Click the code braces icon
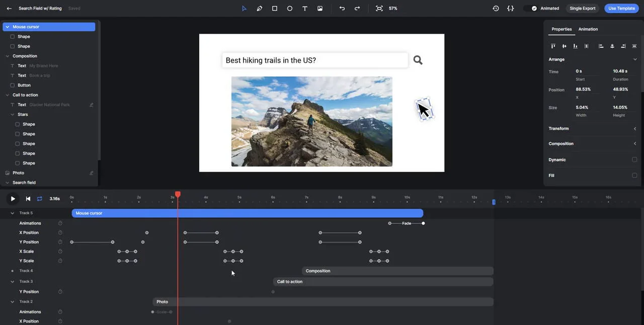This screenshot has height=325, width=644. click(511, 9)
